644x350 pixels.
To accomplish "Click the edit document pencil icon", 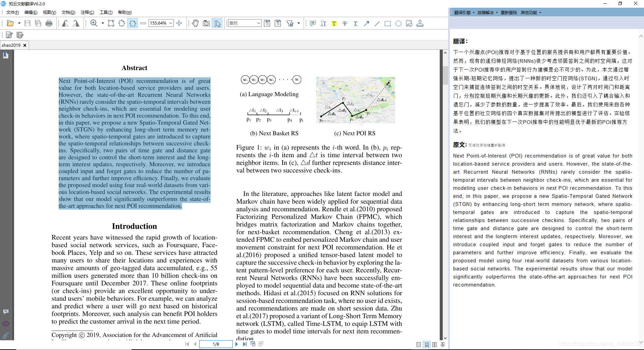I will pyautogui.click(x=9, y=35).
